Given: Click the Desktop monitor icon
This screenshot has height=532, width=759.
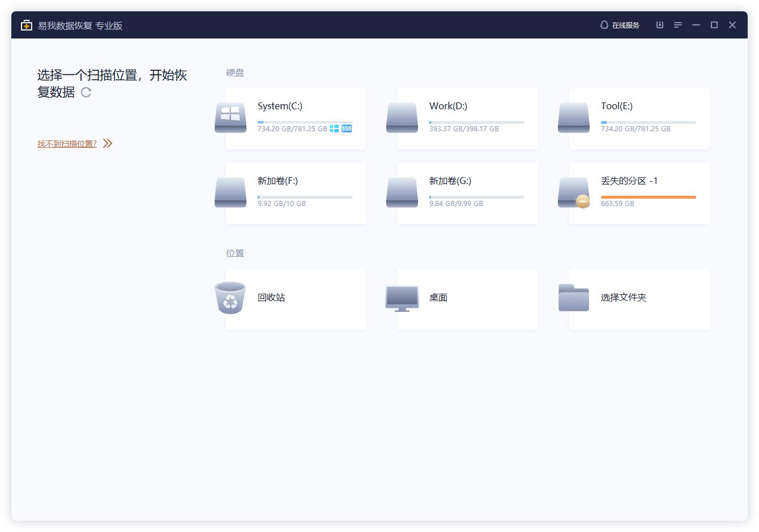Looking at the screenshot, I should 402,298.
